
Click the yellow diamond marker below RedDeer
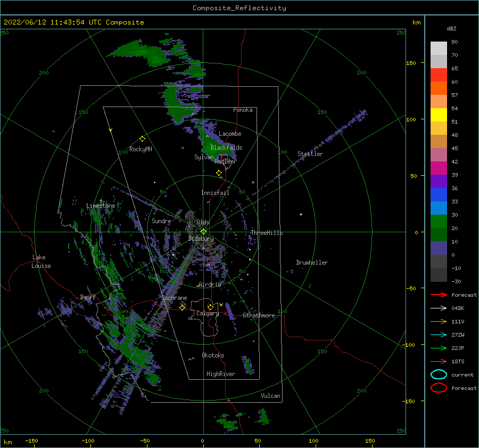pos(219,173)
